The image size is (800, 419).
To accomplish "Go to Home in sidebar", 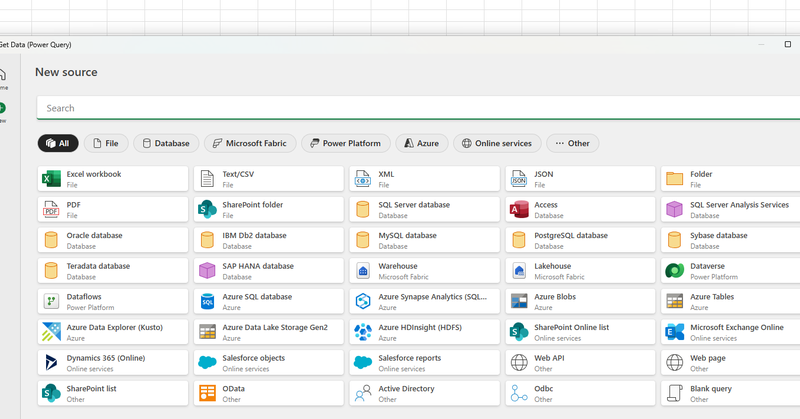I will click(x=3, y=79).
